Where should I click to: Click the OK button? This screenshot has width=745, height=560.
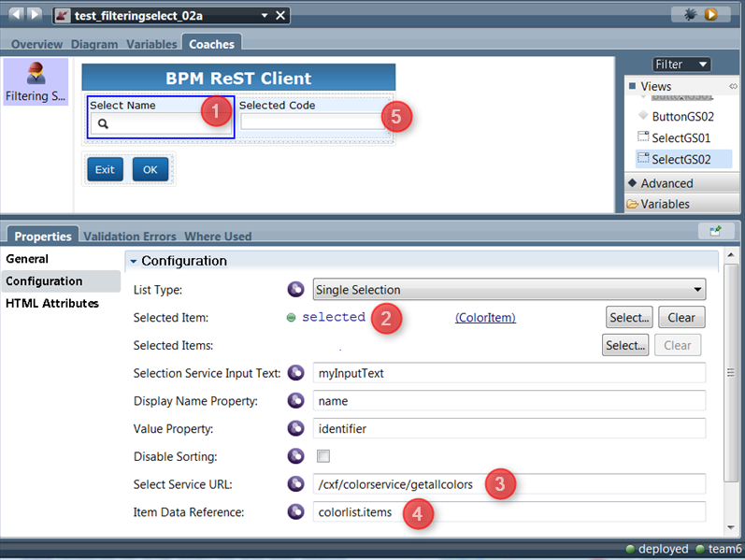(x=150, y=170)
